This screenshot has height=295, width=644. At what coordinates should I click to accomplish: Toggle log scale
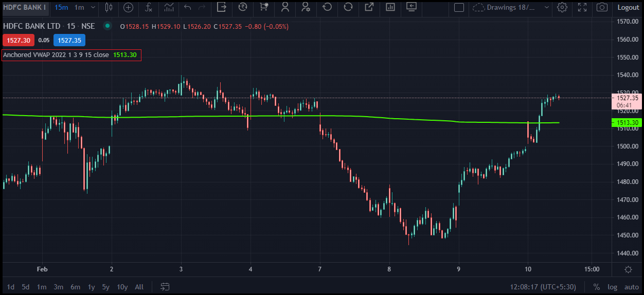click(x=612, y=287)
